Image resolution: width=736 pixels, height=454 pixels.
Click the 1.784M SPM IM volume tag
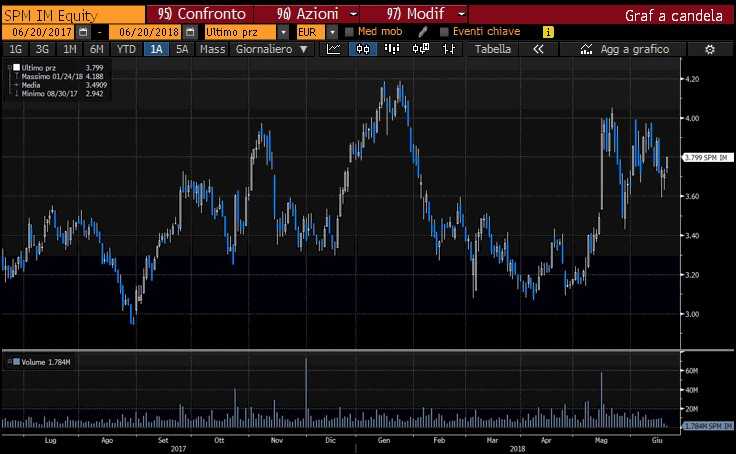click(x=708, y=426)
